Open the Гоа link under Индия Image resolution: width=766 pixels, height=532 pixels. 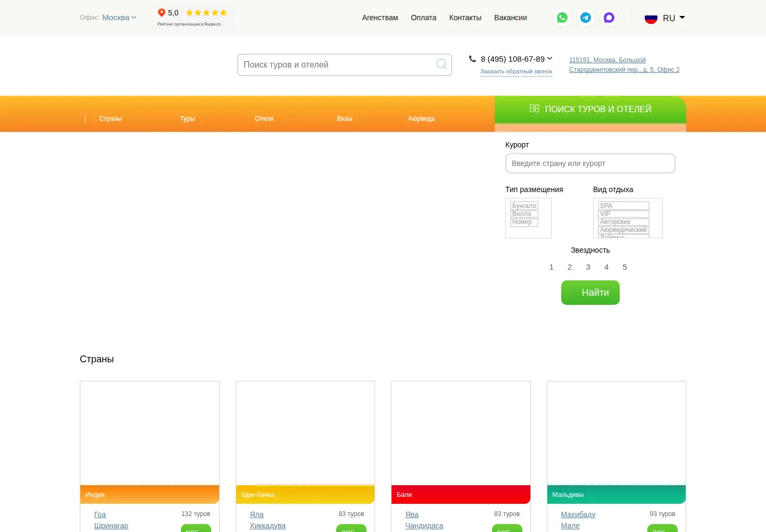coord(100,514)
